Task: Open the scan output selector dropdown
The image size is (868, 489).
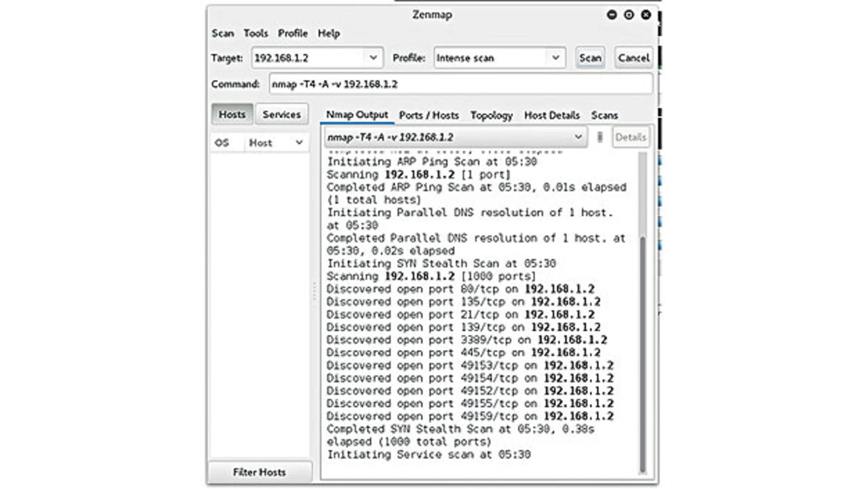Action: (x=455, y=137)
